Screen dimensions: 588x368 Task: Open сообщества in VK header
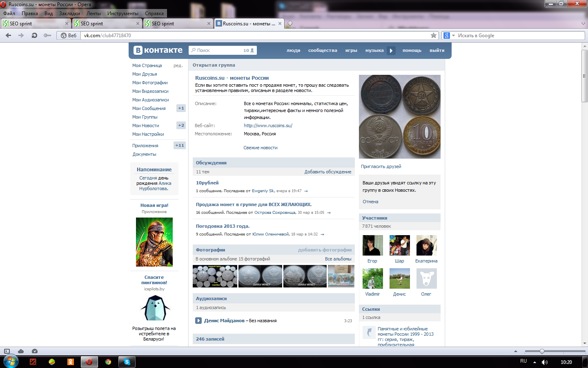pos(323,51)
